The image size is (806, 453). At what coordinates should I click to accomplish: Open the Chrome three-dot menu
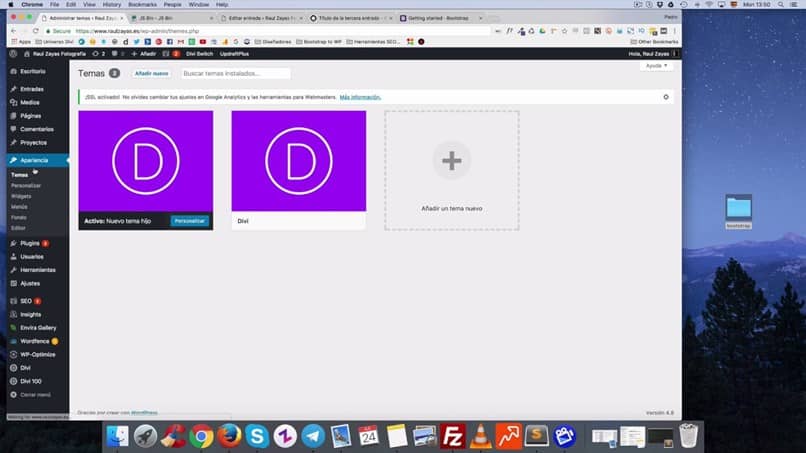(675, 31)
